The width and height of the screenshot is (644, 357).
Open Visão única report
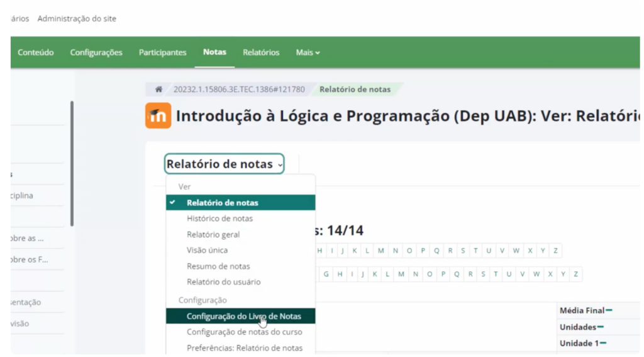click(207, 250)
